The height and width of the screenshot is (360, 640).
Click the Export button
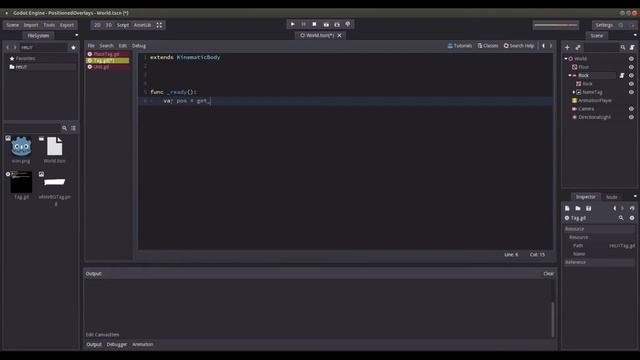tap(67, 25)
